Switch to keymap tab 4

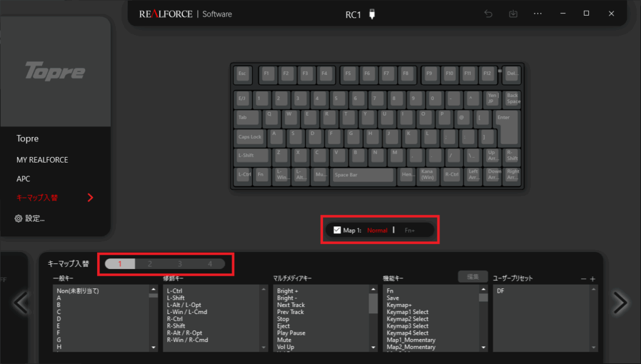coord(210,264)
